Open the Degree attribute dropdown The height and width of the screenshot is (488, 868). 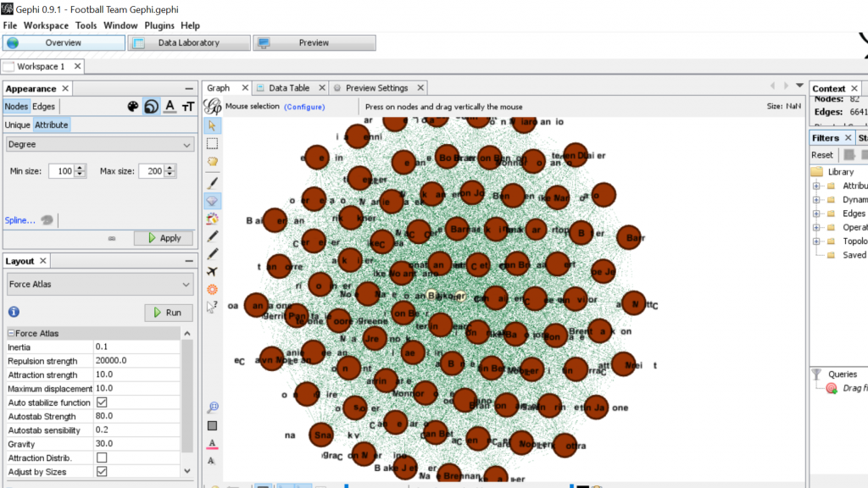tap(100, 145)
